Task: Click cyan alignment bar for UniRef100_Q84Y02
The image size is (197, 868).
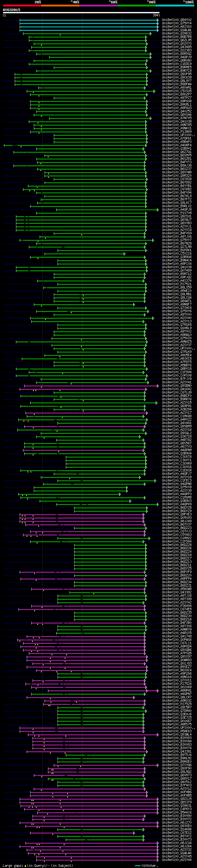Action: pyautogui.click(x=89, y=20)
